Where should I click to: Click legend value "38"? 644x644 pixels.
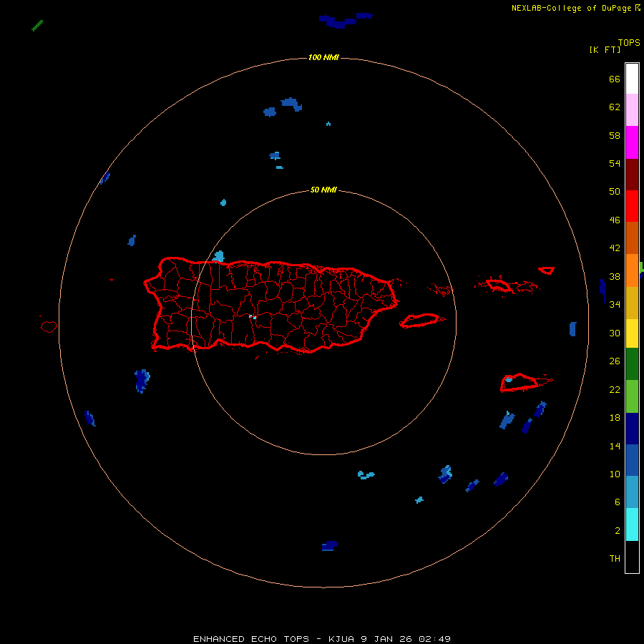(615, 276)
